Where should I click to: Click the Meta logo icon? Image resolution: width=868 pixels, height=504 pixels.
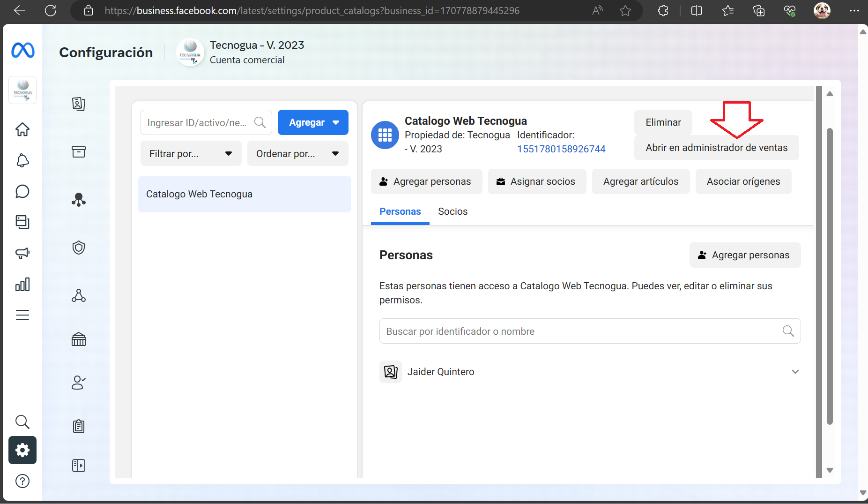(x=22, y=50)
